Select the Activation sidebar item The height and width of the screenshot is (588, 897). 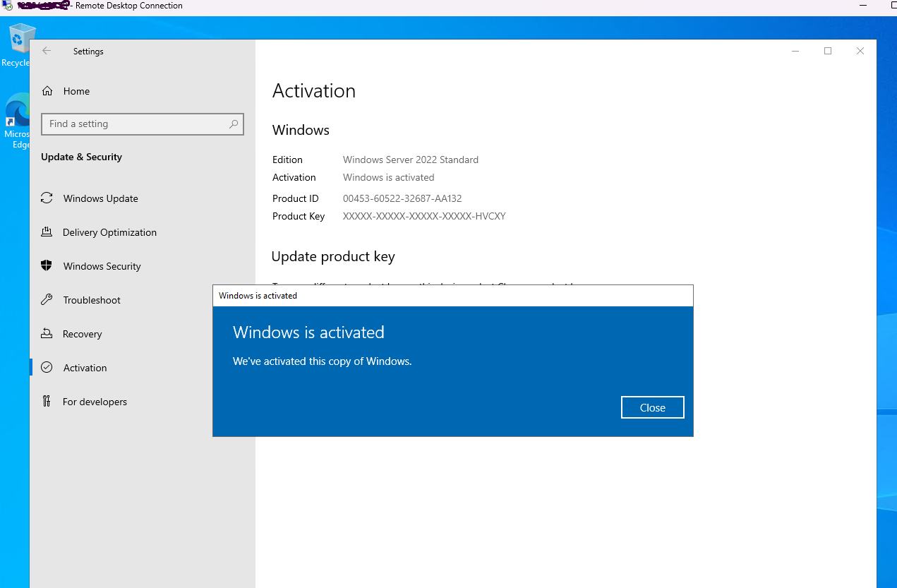click(x=85, y=368)
